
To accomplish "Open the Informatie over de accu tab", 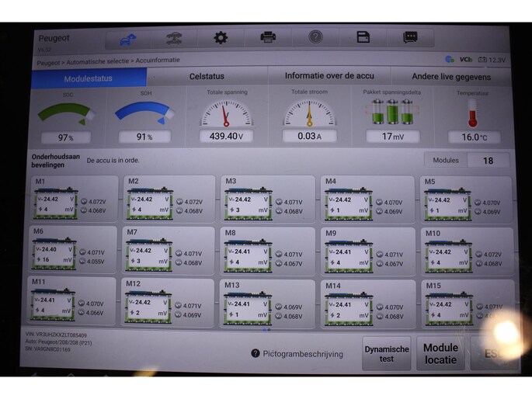I will point(329,76).
